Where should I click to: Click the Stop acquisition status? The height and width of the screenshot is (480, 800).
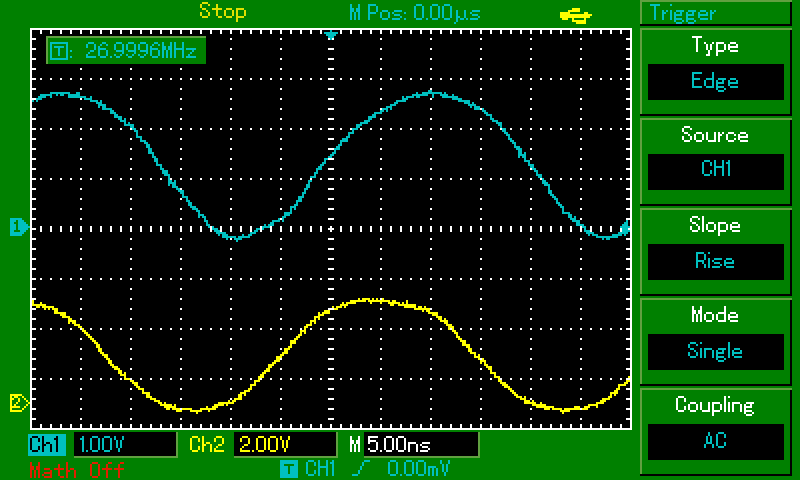(222, 12)
